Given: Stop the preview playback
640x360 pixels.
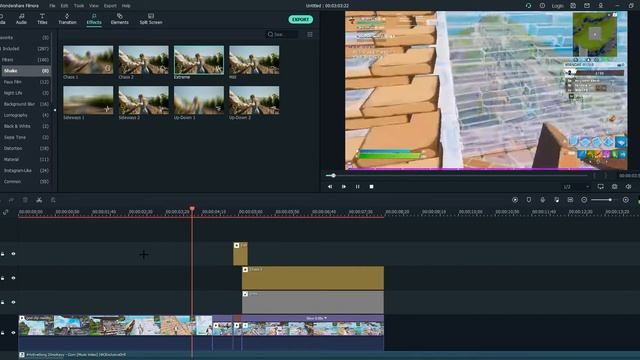Looking at the screenshot, I should coord(371,187).
